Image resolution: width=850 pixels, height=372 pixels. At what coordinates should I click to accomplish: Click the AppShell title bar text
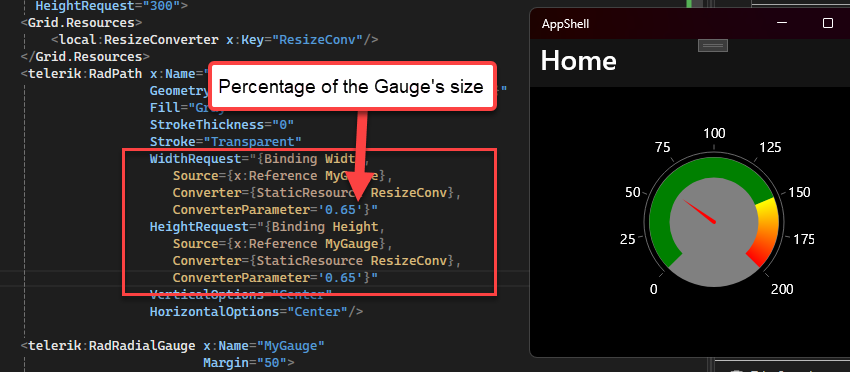coord(565,24)
